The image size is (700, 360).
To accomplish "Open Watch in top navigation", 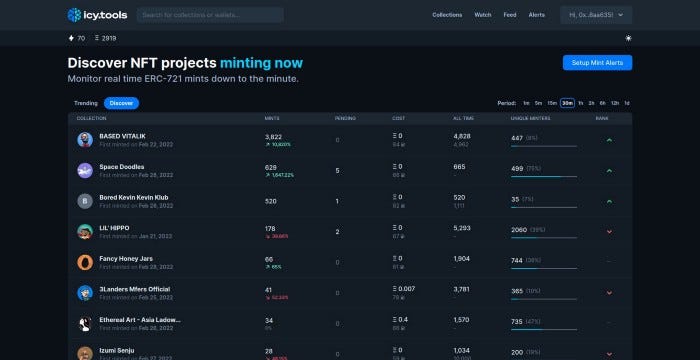I will coord(483,15).
